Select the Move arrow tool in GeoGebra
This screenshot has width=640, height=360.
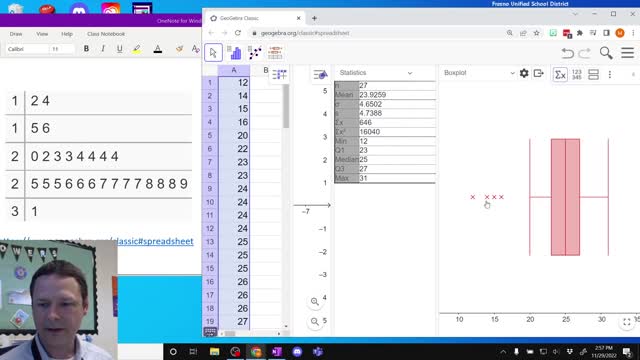(213, 53)
